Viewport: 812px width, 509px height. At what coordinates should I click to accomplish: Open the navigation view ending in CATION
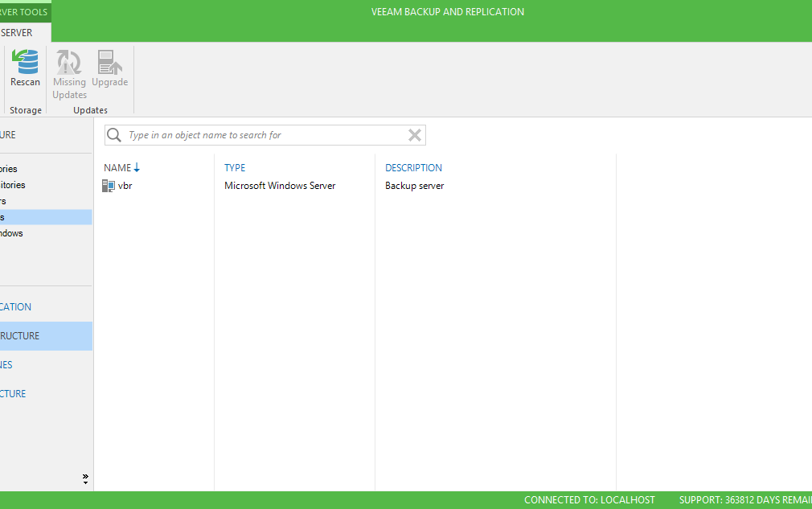15,306
